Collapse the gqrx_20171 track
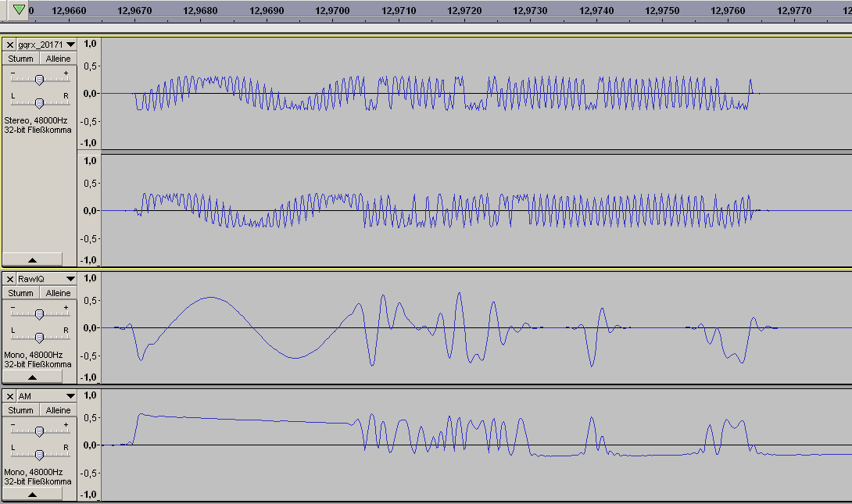Screen dimensions: 852x504 click(32, 259)
